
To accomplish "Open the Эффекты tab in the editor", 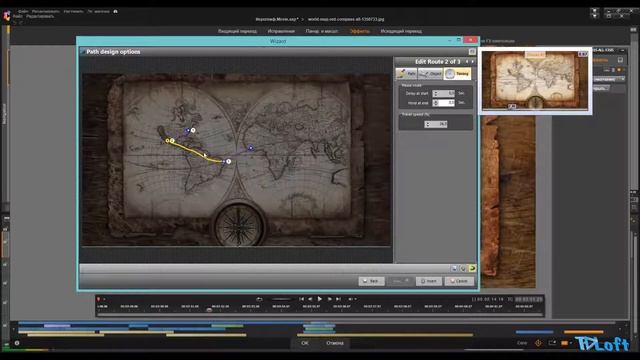I will (360, 31).
